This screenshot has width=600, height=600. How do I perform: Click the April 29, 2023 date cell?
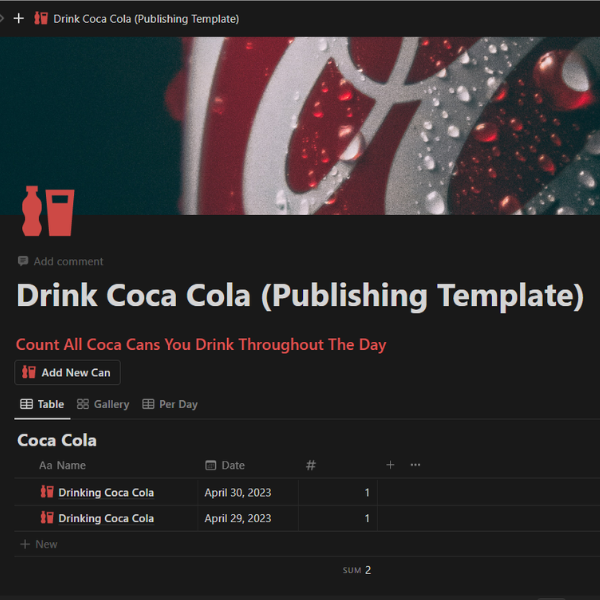click(248, 518)
